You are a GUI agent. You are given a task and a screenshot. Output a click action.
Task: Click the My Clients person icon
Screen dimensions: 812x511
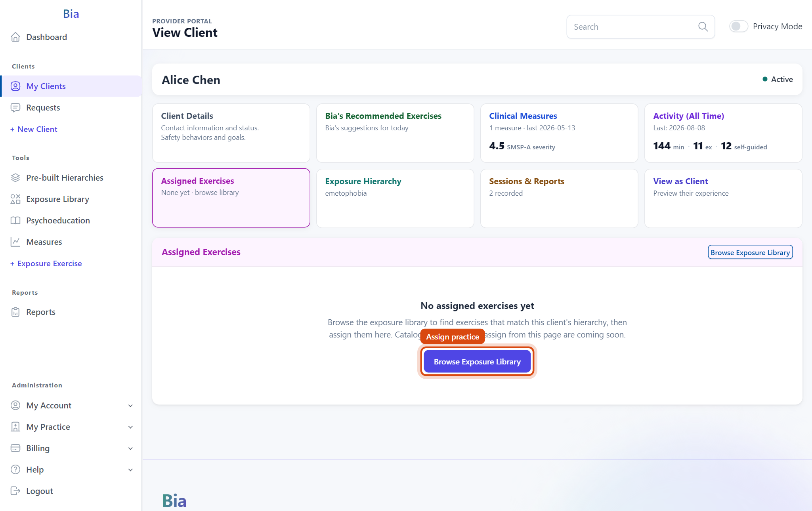pos(15,86)
